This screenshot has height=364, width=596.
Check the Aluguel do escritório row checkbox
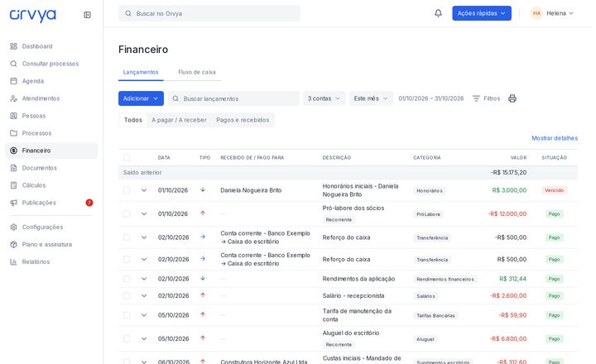(x=127, y=338)
